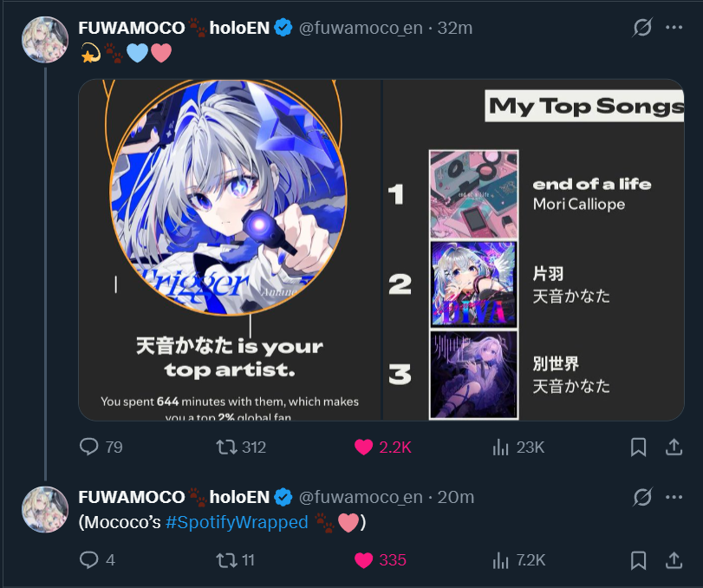Reply to the Mococo's SpotifyWrapped tweet
The width and height of the screenshot is (703, 588).
click(x=88, y=560)
